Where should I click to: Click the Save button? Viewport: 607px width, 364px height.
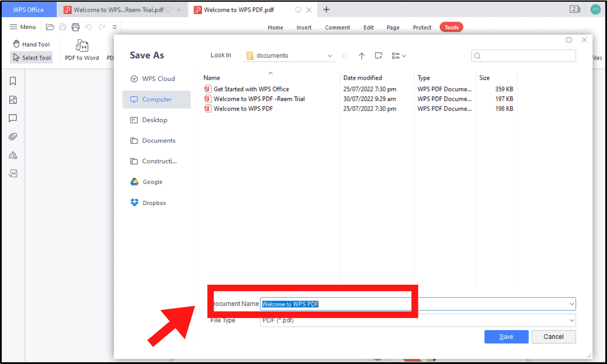point(506,337)
